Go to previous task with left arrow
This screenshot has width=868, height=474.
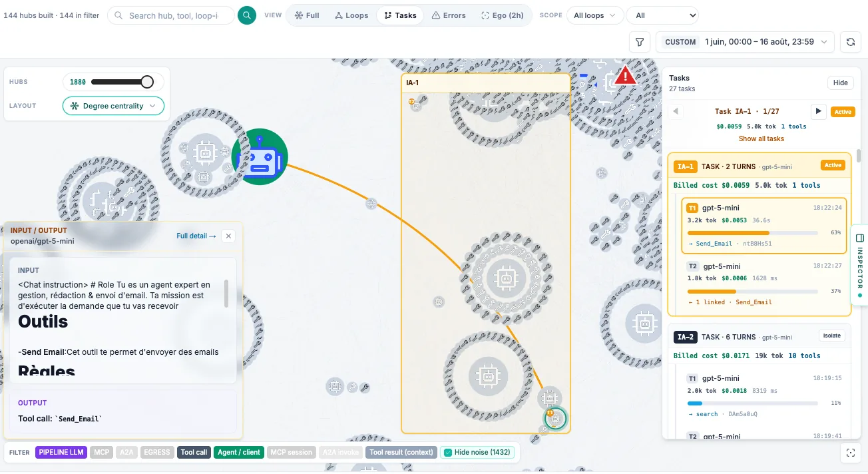[676, 111]
